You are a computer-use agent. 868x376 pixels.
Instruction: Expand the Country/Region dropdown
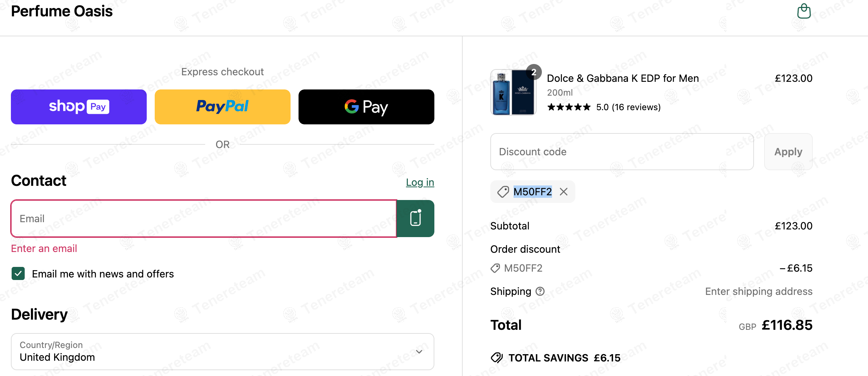pyautogui.click(x=222, y=352)
